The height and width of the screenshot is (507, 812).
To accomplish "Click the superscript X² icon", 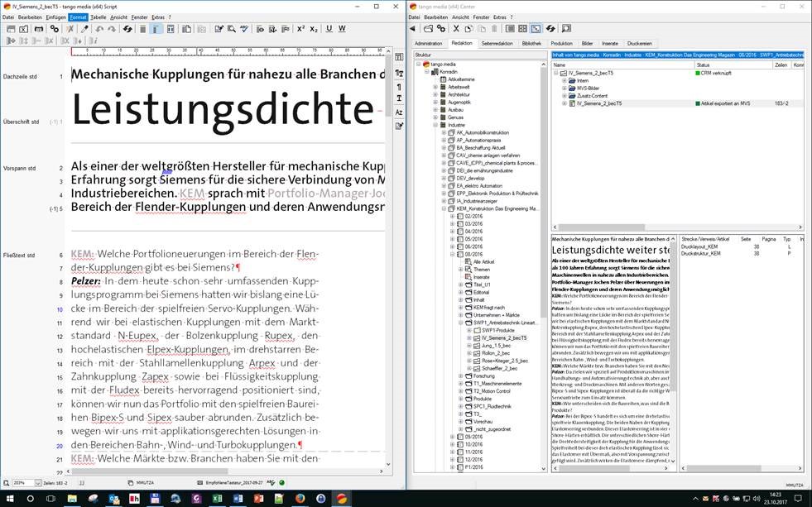I will [300, 29].
